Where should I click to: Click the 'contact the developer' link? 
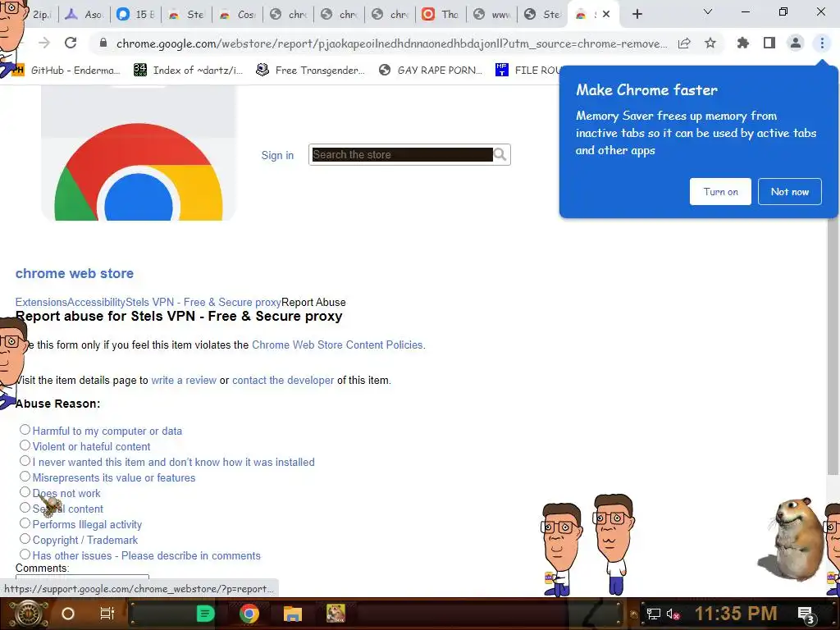click(283, 381)
